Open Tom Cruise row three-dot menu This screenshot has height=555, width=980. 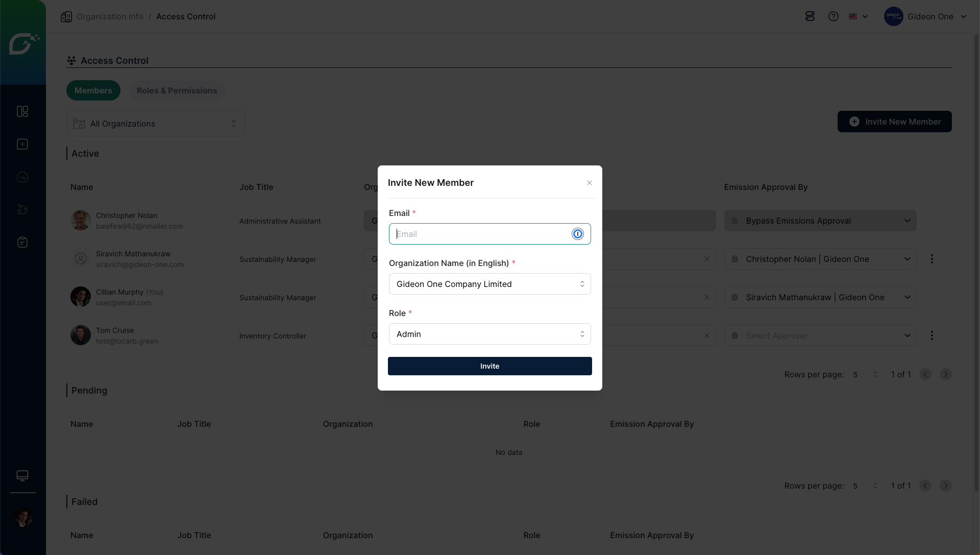(x=932, y=335)
